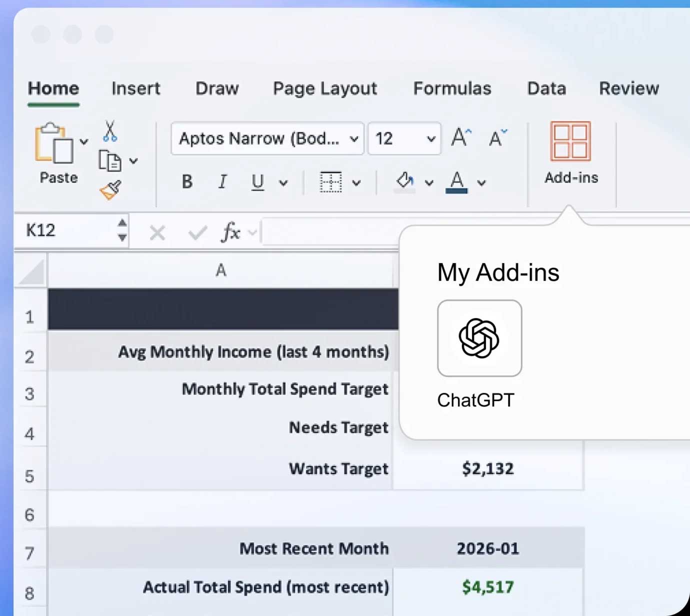Open the Borders options dropdown arrow
Image resolution: width=690 pixels, height=616 pixels.
tap(356, 183)
